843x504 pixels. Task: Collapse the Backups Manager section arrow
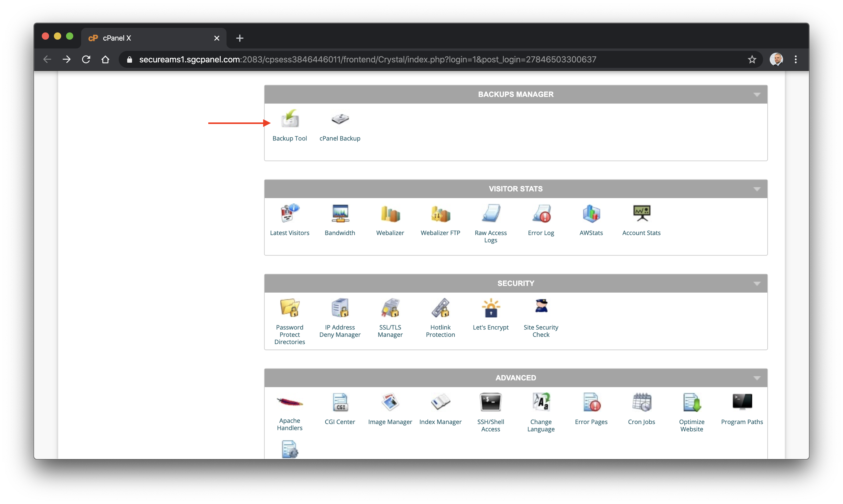click(x=757, y=95)
